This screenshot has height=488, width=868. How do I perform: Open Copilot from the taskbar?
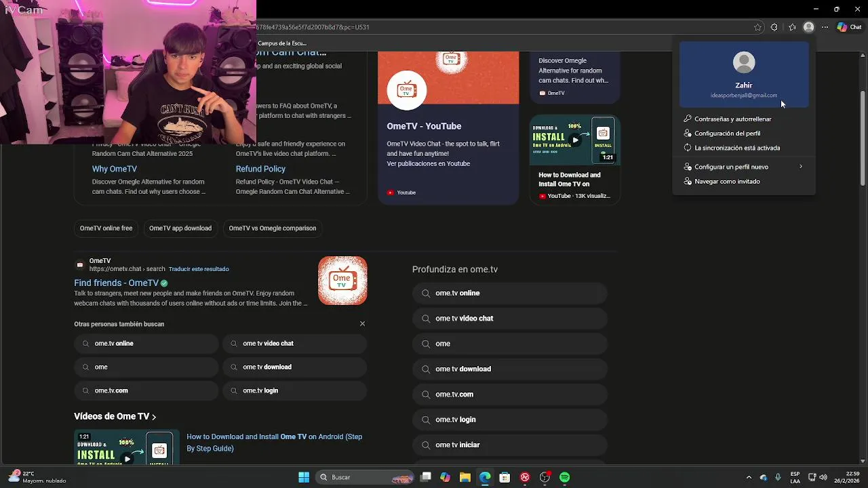coord(445,477)
